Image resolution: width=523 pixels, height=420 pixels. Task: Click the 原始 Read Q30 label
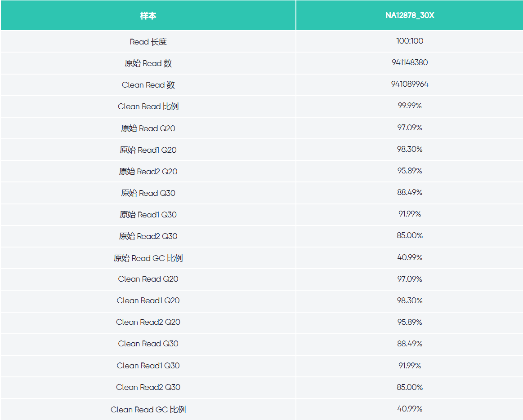point(148,193)
